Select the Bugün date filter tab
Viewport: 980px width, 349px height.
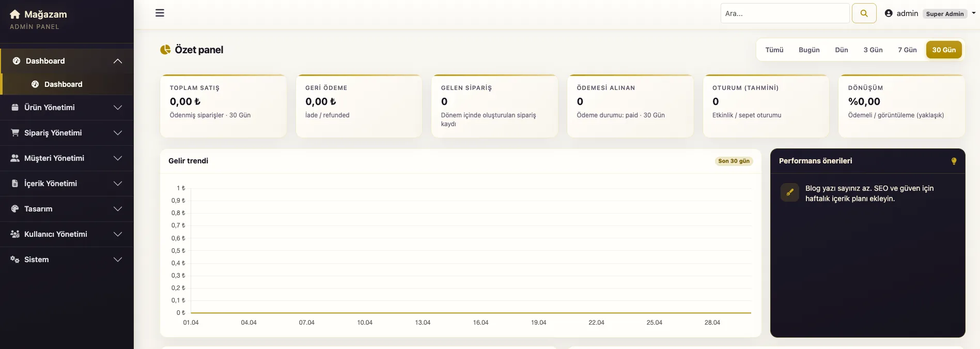pos(809,50)
